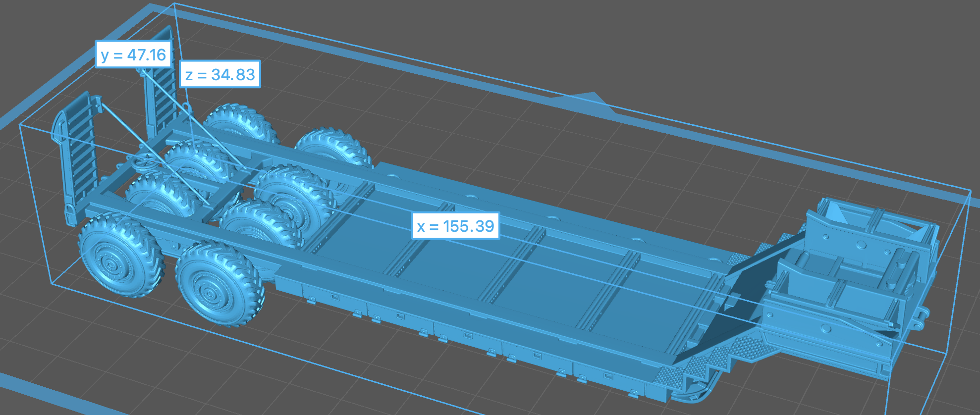
Task: Click the z = 34.83 dimension label
Action: 220,74
